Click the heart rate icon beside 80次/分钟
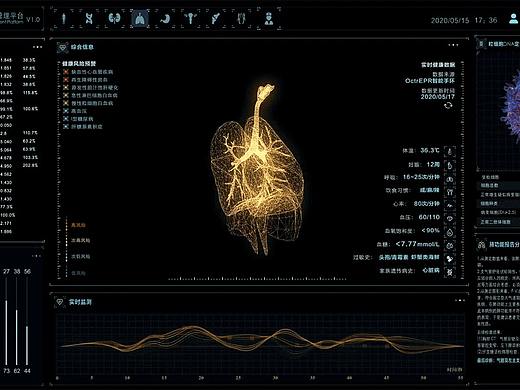This screenshot has width=520, height=390. point(450,205)
